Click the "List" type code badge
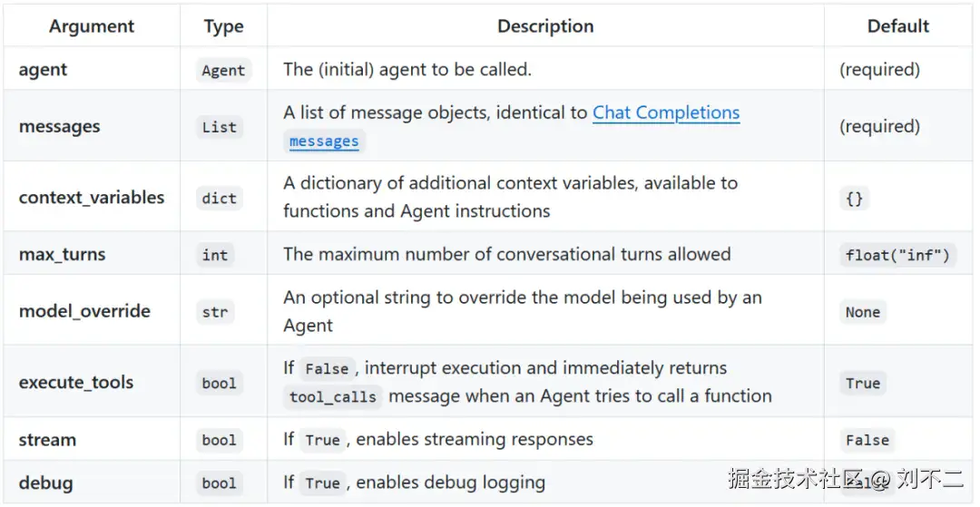Screen dimensions: 980x507 pyautogui.click(x=219, y=128)
